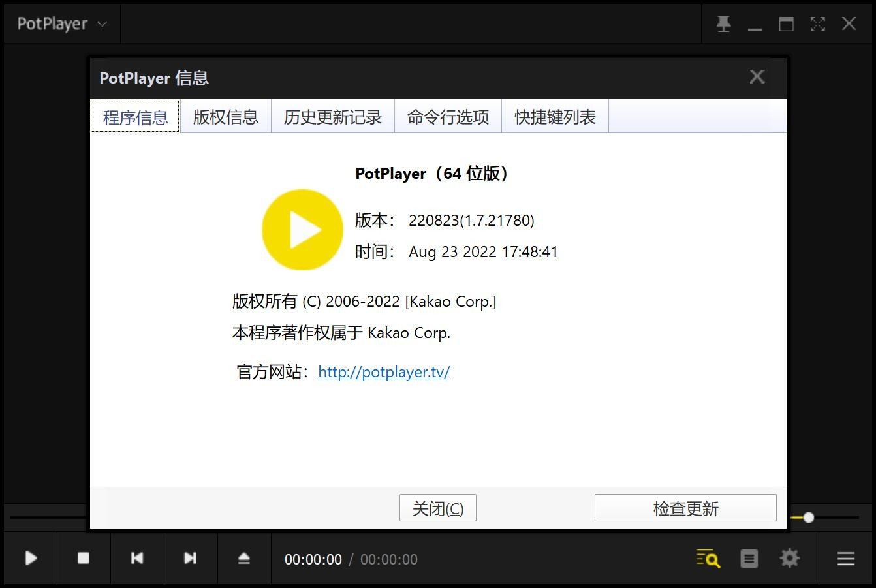876x588 pixels.
Task: Adjust the volume slider on the right
Action: point(808,518)
